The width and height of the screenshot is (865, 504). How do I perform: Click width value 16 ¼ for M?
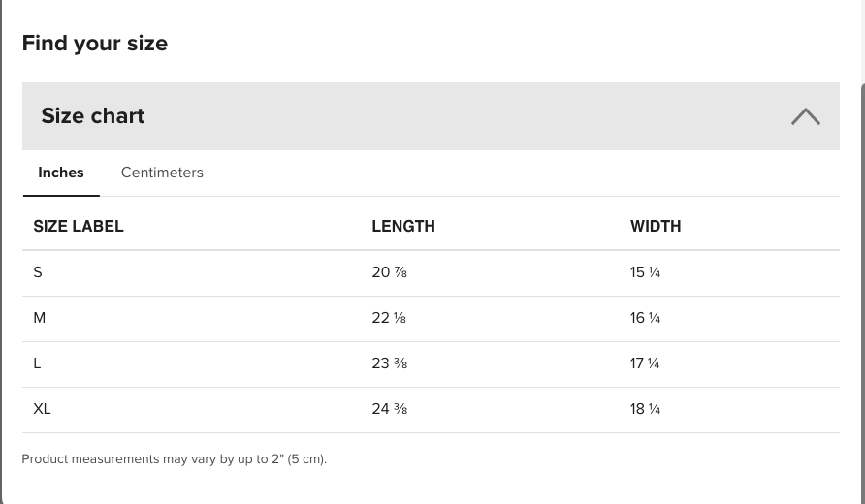click(x=646, y=318)
